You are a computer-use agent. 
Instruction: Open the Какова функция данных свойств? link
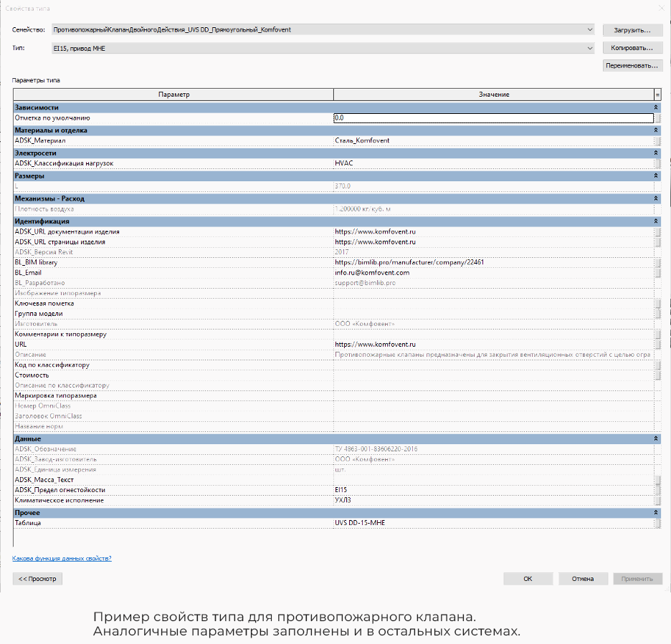(x=62, y=559)
